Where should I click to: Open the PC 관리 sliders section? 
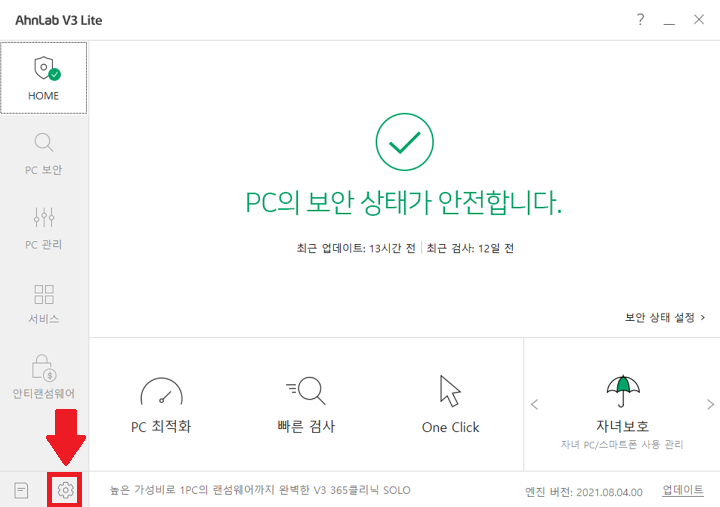click(x=44, y=228)
